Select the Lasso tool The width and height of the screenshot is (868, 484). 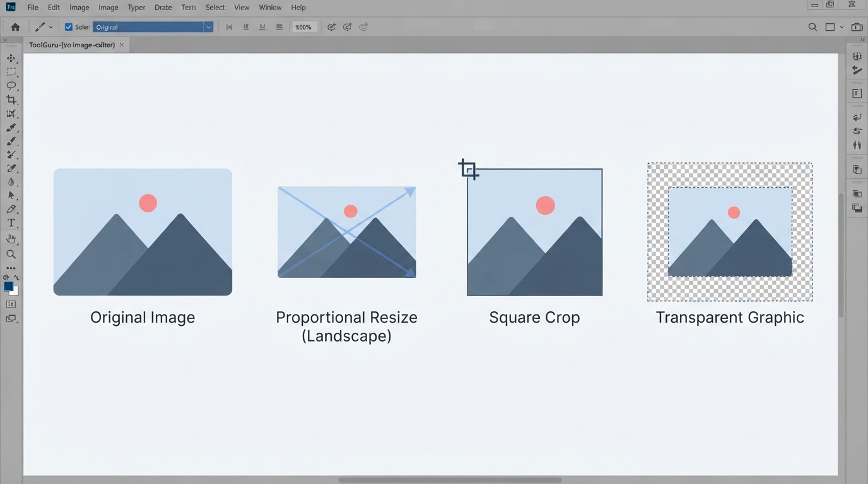[x=11, y=86]
